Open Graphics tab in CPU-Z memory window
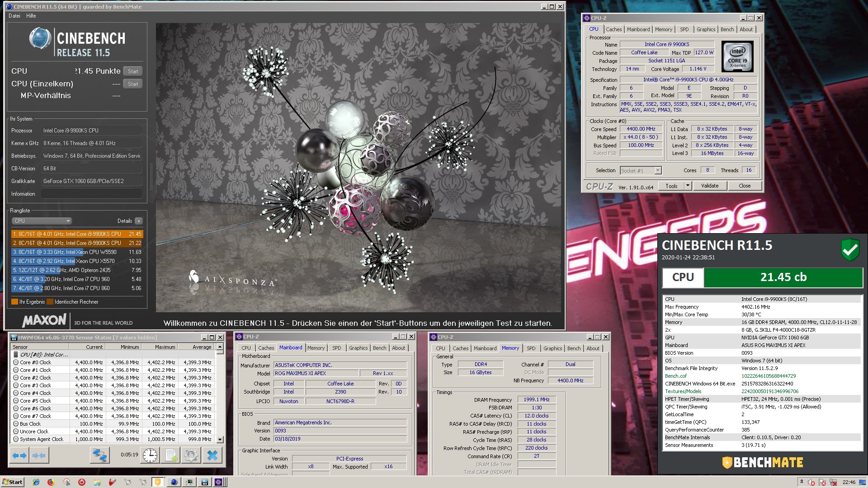 coord(552,348)
